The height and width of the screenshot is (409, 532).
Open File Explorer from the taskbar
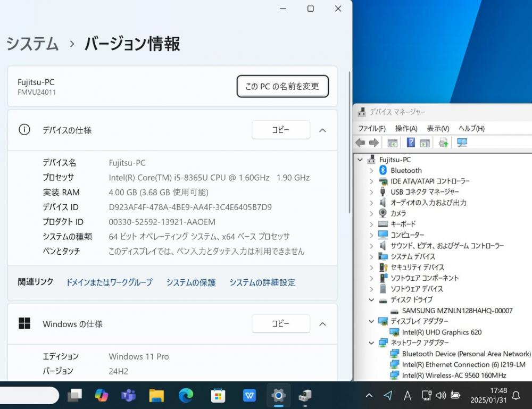click(x=156, y=395)
